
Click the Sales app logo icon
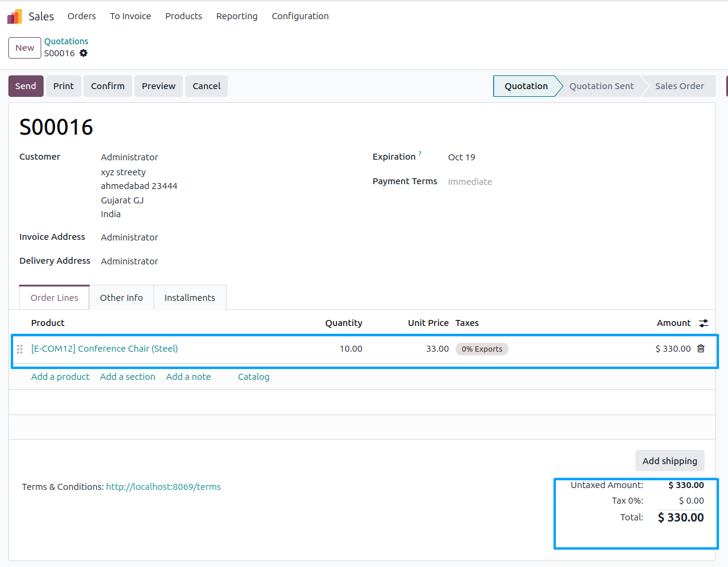pyautogui.click(x=14, y=16)
